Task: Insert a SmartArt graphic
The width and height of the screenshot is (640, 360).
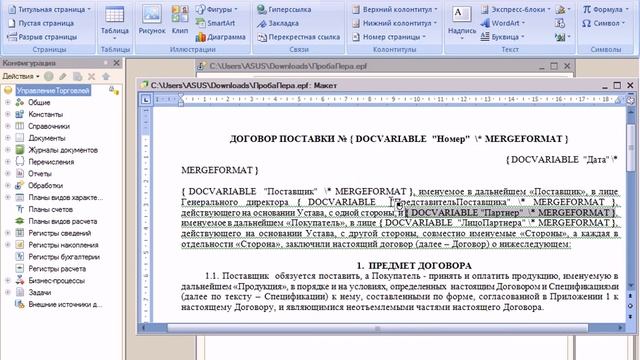Action: pos(216,23)
